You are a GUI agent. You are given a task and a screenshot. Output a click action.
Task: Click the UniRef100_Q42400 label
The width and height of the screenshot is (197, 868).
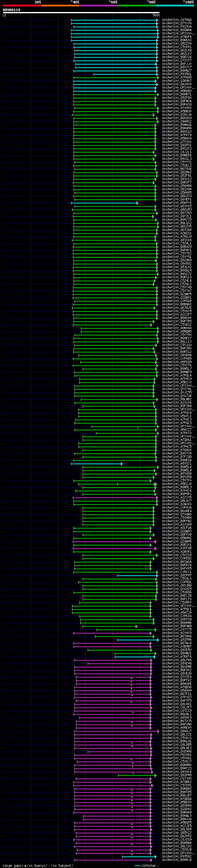177,84
